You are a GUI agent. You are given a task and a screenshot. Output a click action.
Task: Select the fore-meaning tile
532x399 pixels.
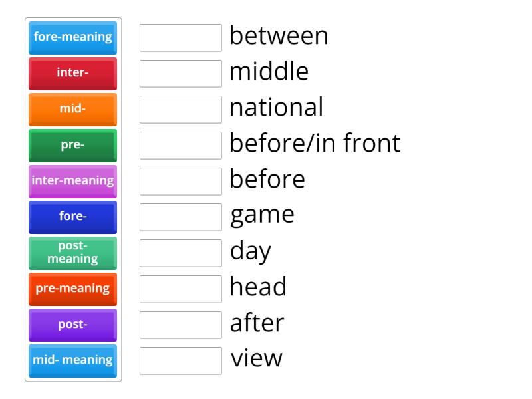click(72, 38)
